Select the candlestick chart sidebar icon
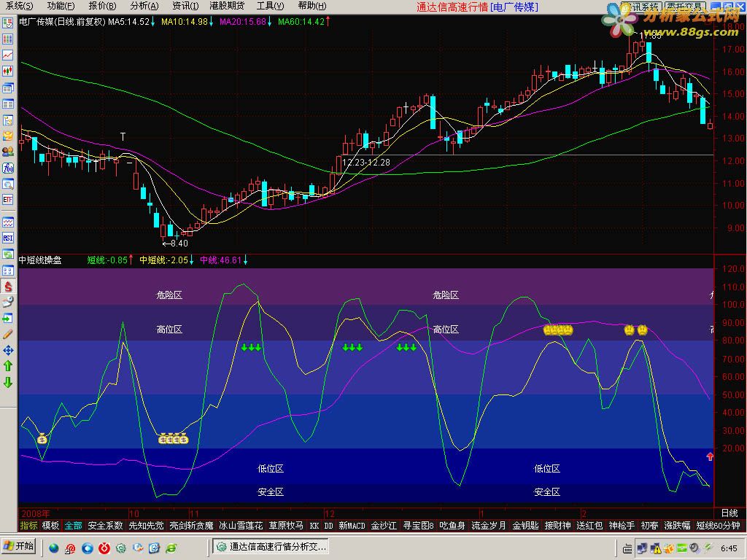This screenshot has width=747, height=560. point(7,71)
